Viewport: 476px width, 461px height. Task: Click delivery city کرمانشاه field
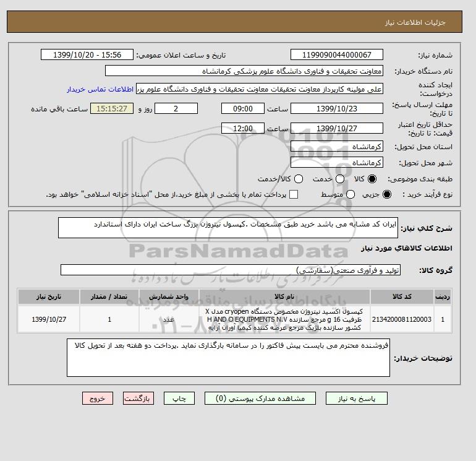click(x=337, y=163)
